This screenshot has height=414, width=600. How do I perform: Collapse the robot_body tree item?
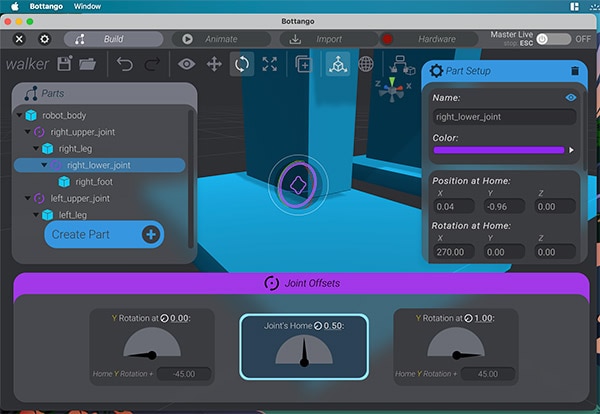(x=21, y=116)
